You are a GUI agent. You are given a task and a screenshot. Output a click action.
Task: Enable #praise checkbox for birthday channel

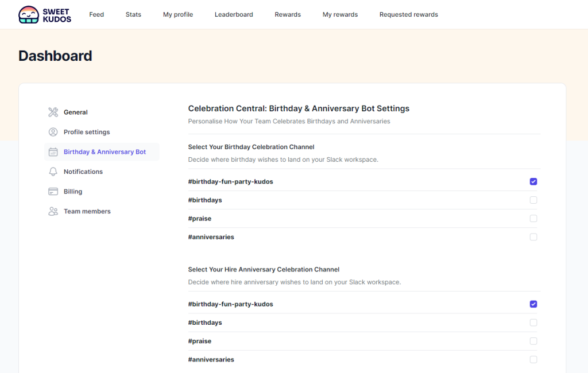pyautogui.click(x=533, y=219)
